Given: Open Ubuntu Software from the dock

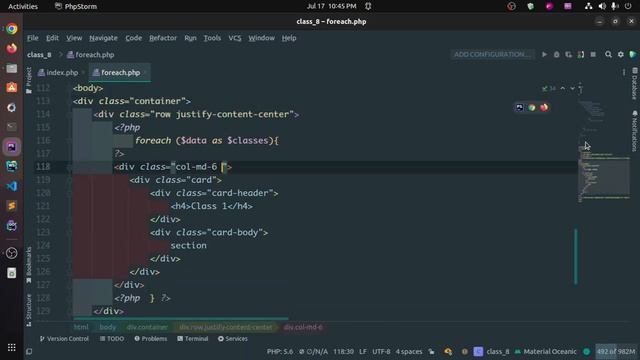Looking at the screenshot, I should click(x=11, y=87).
